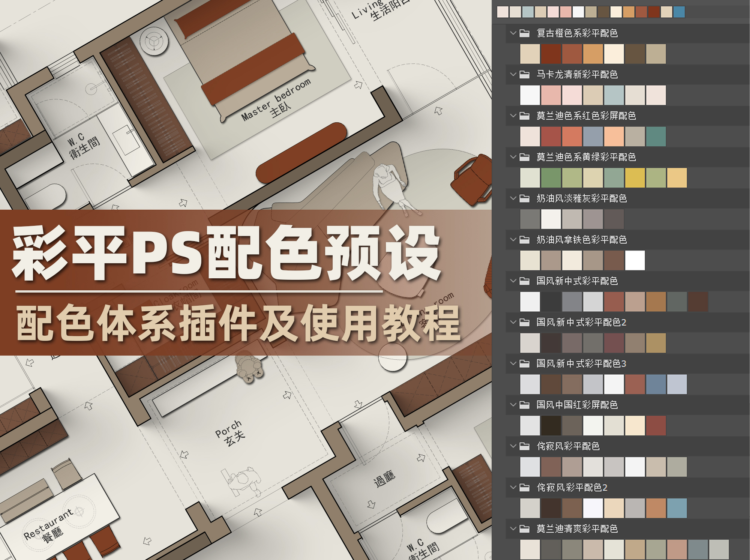Select the 莫兰迪色系黄绿彩平配色 group name

tap(586, 157)
